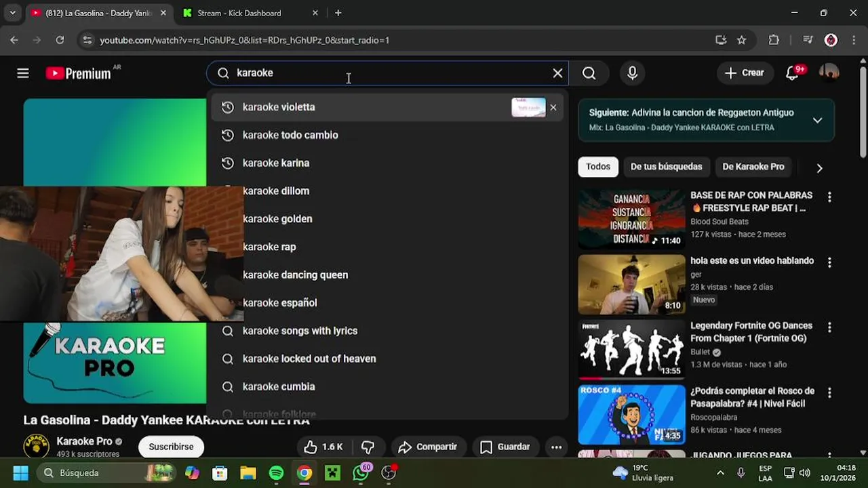Select the karaoke karina suggestion
Screen dimensions: 868x488
click(387, 163)
